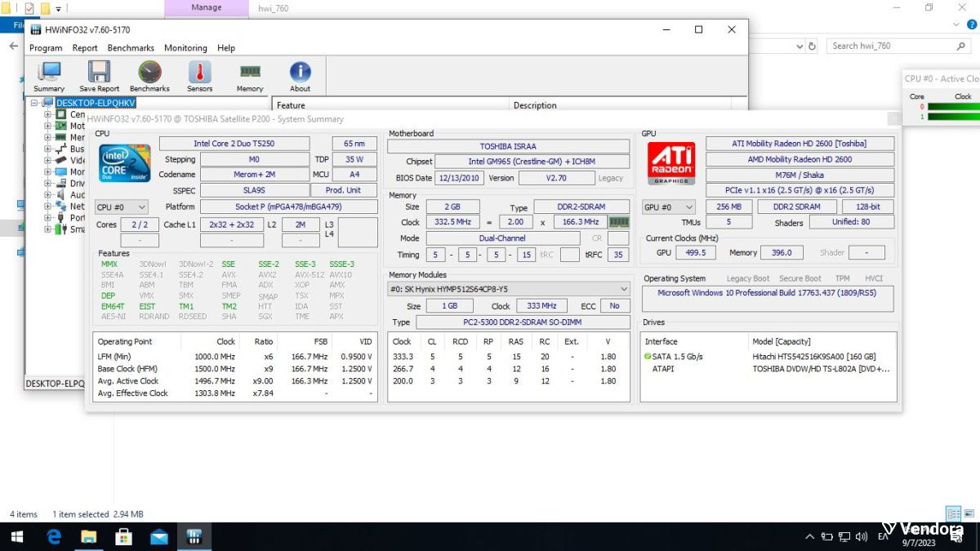Click the TOSHIBA ISRAA motherboard field
The width and height of the screenshot is (980, 551).
click(x=508, y=147)
